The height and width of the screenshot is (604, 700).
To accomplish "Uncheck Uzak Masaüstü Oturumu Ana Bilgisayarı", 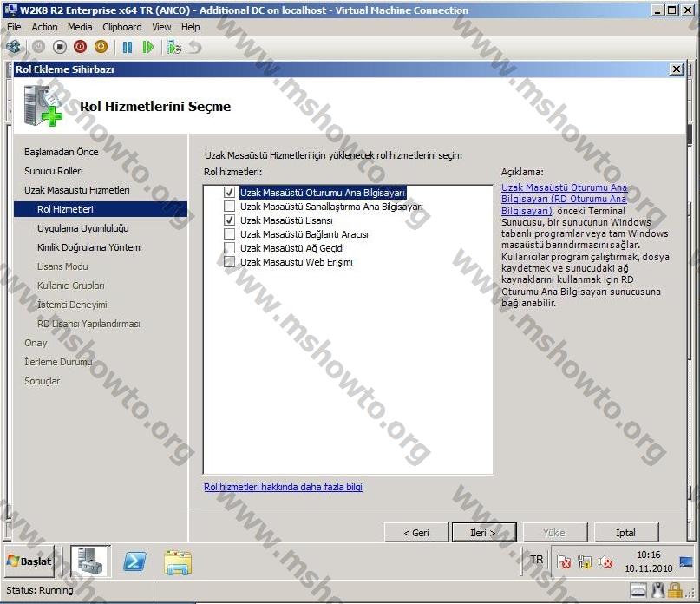I will pos(230,193).
